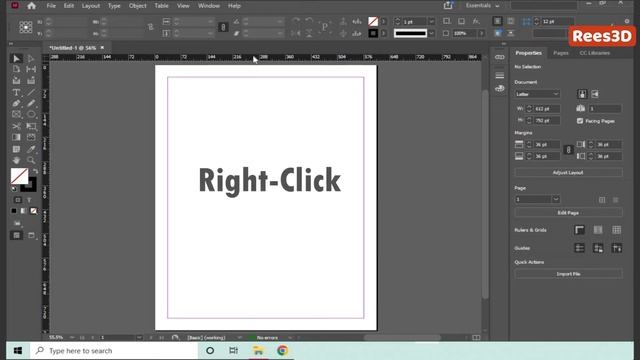The height and width of the screenshot is (360, 640).
Task: Click the effects fx icon
Action: pyautogui.click(x=476, y=21)
